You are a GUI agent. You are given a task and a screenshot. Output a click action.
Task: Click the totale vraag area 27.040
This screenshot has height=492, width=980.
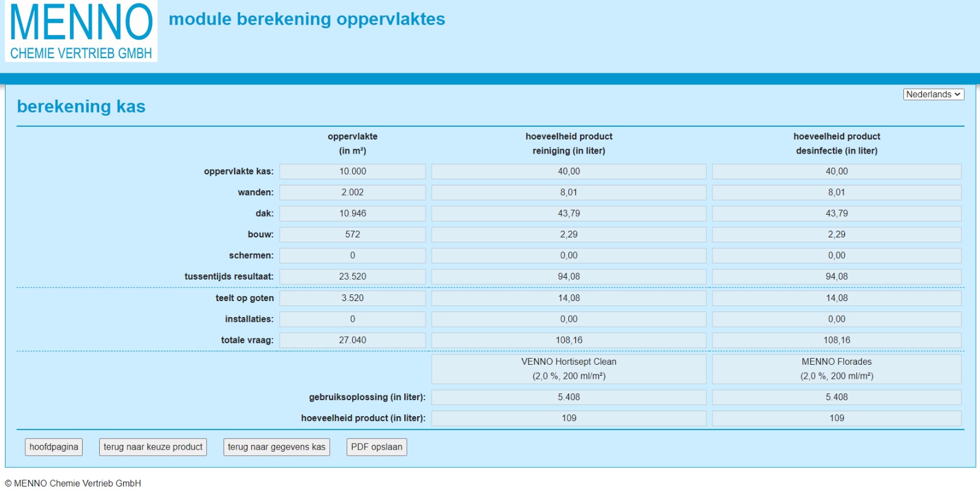352,340
